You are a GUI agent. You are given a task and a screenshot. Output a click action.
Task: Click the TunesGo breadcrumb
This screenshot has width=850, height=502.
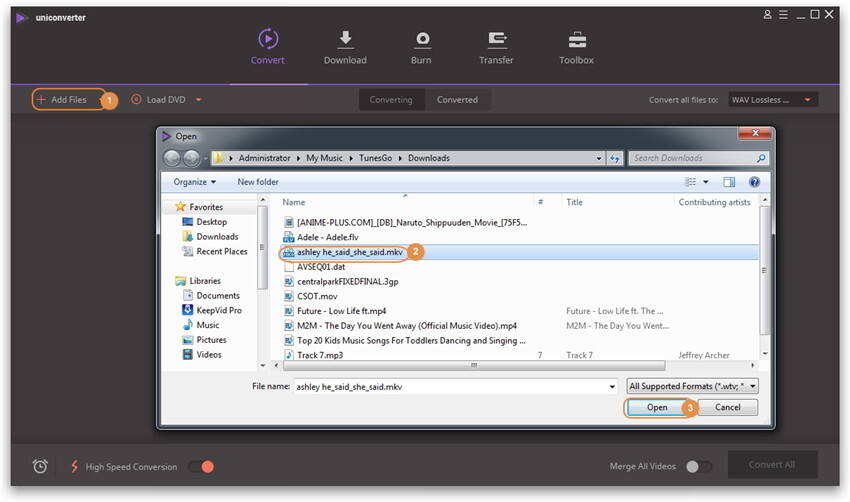(x=375, y=158)
